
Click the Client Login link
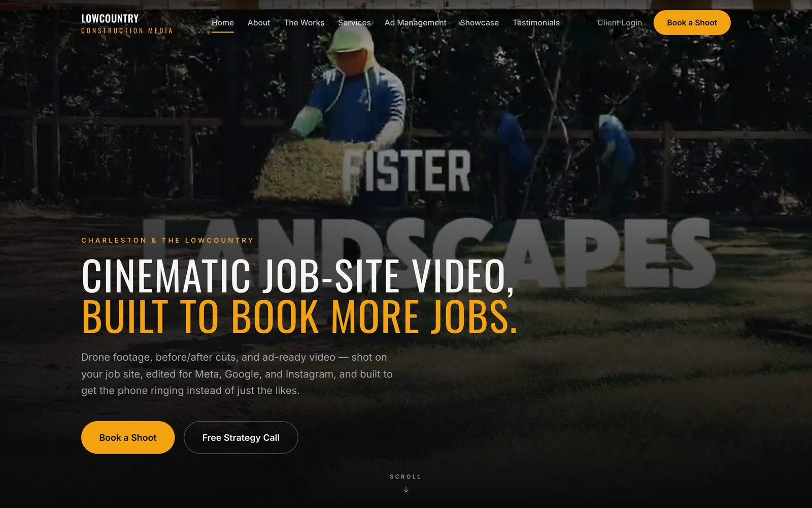point(620,23)
